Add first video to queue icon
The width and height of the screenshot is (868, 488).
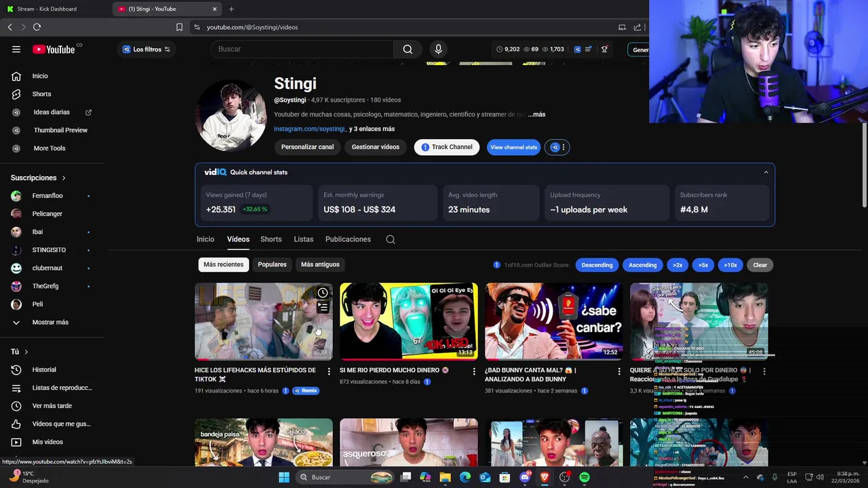[x=323, y=307]
